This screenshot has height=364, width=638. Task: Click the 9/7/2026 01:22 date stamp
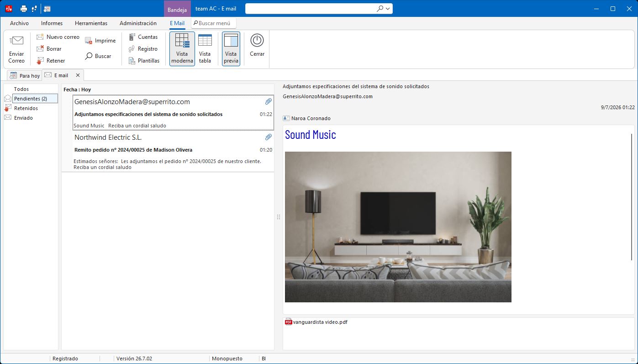click(617, 107)
